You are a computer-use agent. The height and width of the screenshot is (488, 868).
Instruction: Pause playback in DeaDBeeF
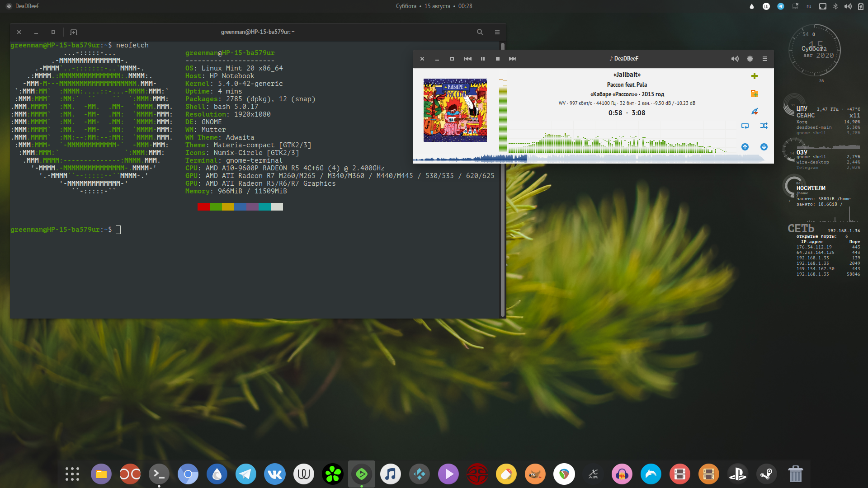483,59
